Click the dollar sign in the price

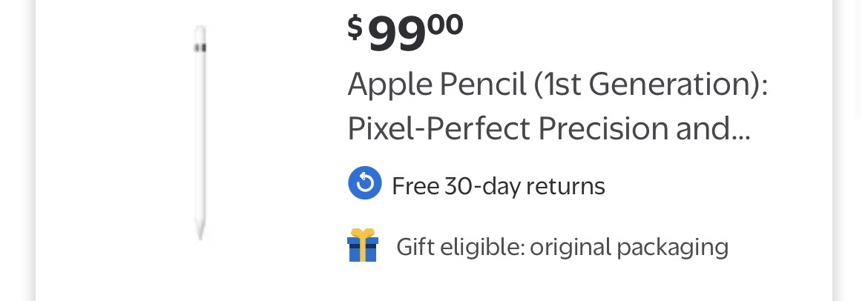coord(355,27)
